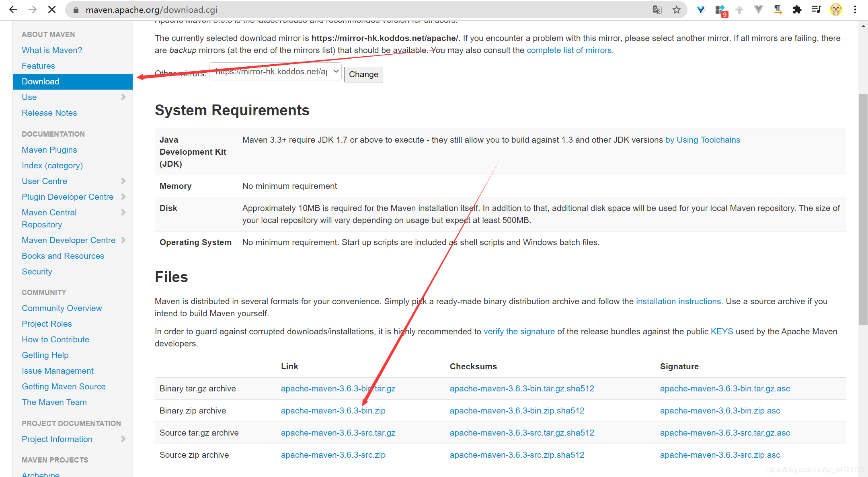Open complete list of mirrors link
The width and height of the screenshot is (868, 477).
click(569, 50)
